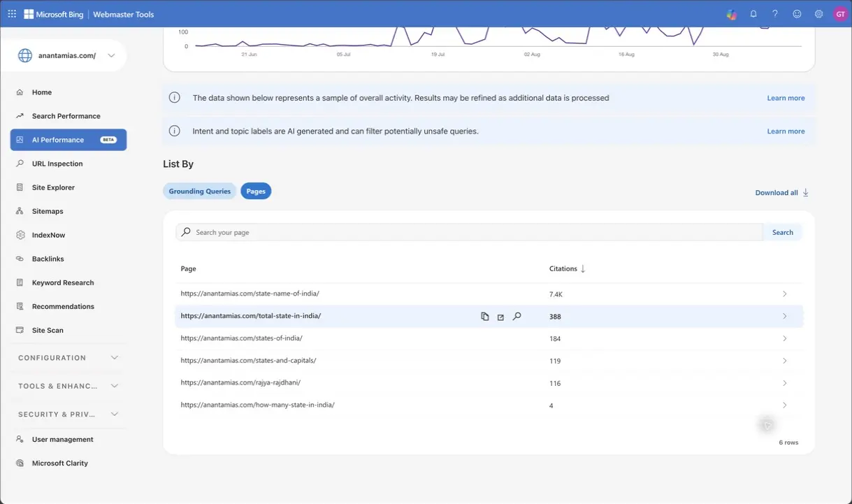Click the Download all arrow icon
Viewport: 852px width, 504px height.
point(805,192)
